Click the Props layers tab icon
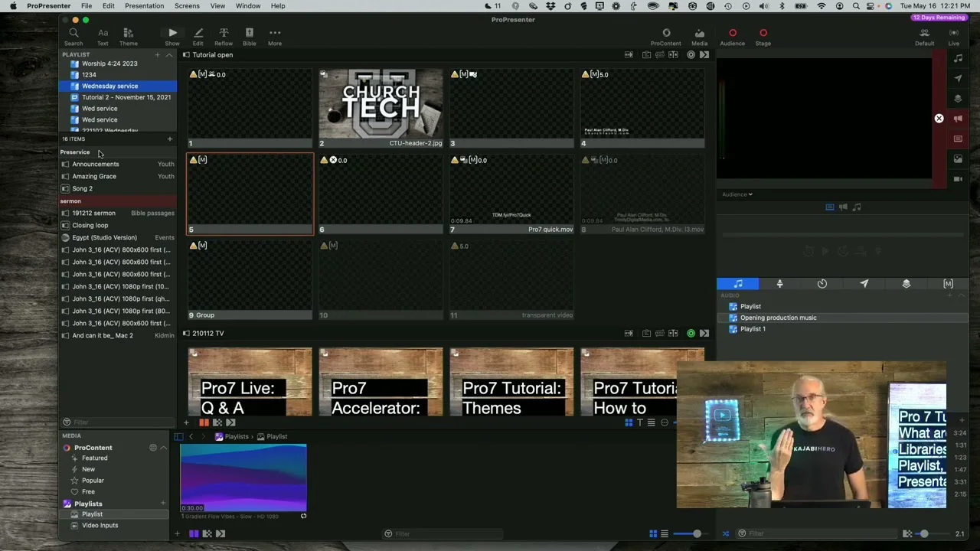The height and width of the screenshot is (551, 980). [906, 284]
